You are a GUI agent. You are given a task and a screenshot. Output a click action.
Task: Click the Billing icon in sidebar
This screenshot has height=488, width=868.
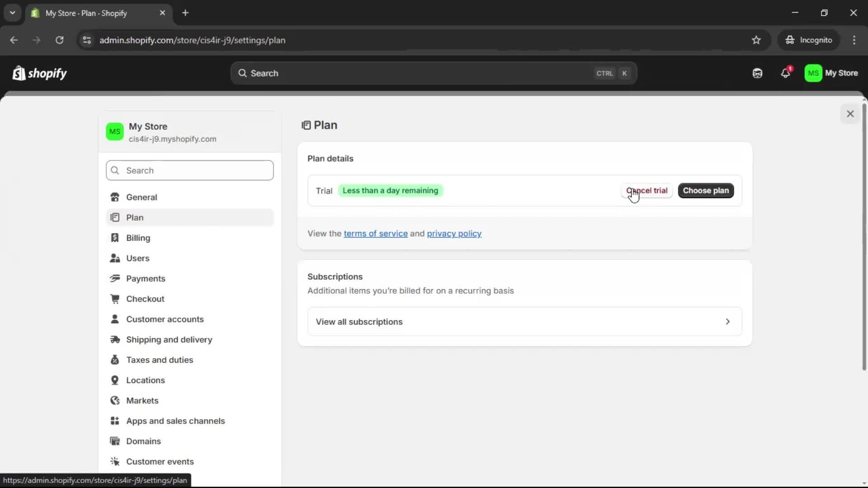[x=115, y=238]
